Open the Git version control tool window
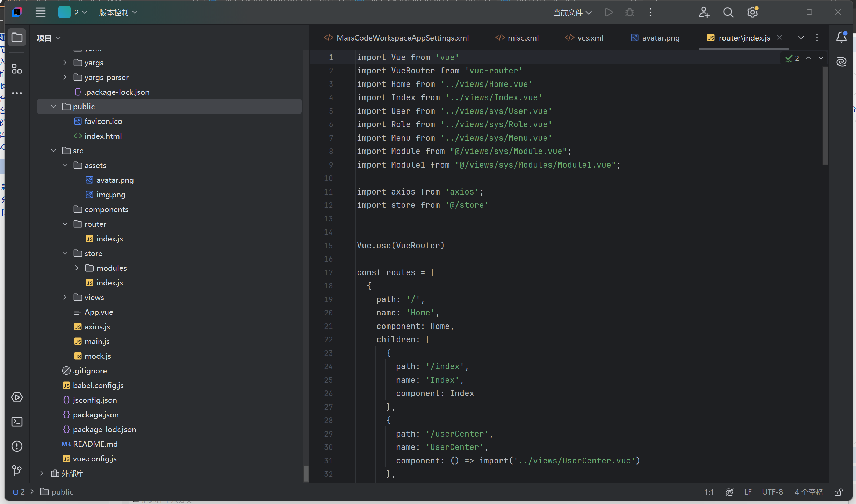856x504 pixels. coord(17,470)
